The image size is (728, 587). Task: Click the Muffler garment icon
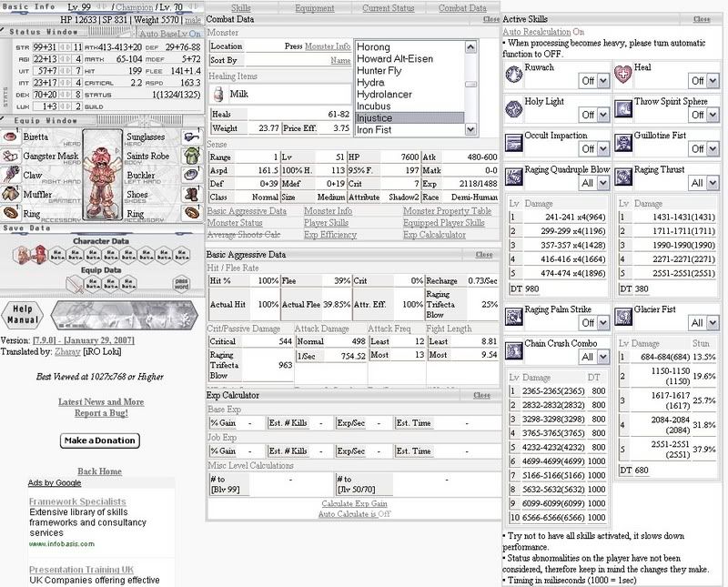click(x=10, y=194)
